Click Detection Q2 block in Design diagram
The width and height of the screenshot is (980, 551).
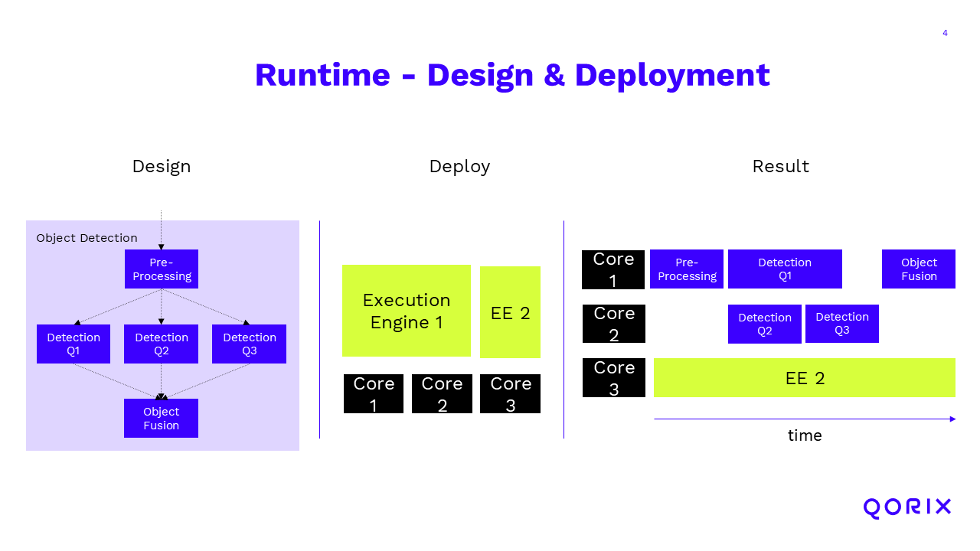[x=162, y=344]
